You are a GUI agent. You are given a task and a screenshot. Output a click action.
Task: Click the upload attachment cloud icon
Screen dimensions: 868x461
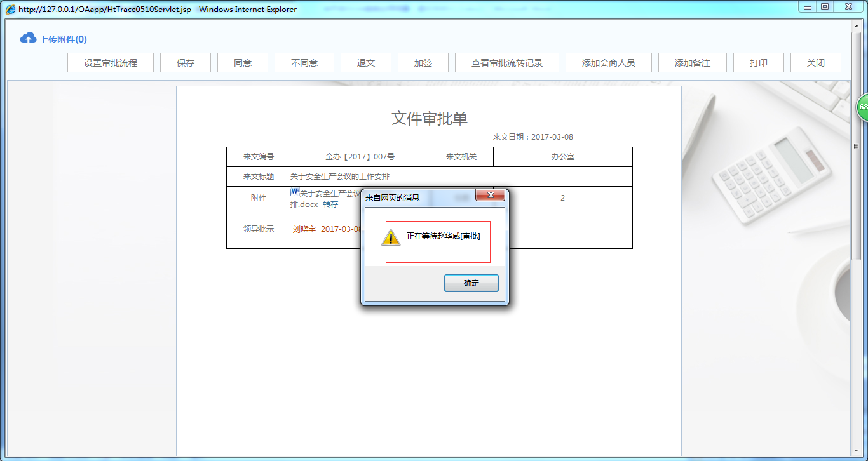pos(28,38)
